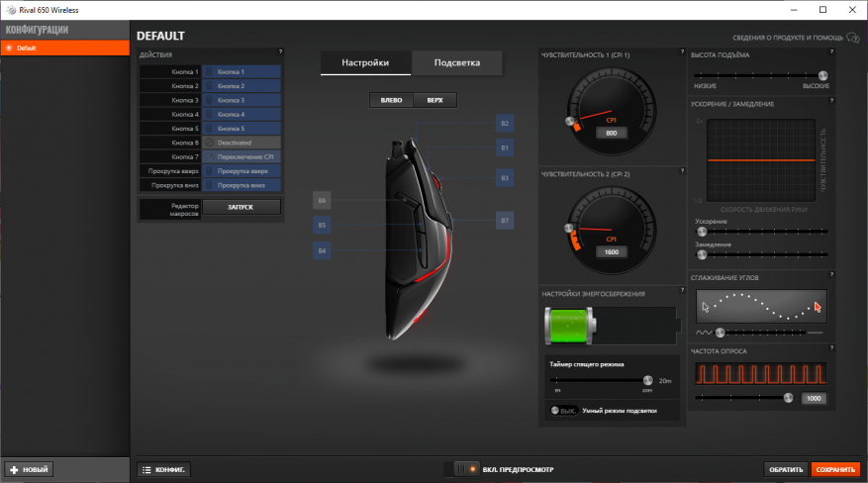Select B1 button marker on mouse
Screen dimensions: 868x483
click(505, 147)
